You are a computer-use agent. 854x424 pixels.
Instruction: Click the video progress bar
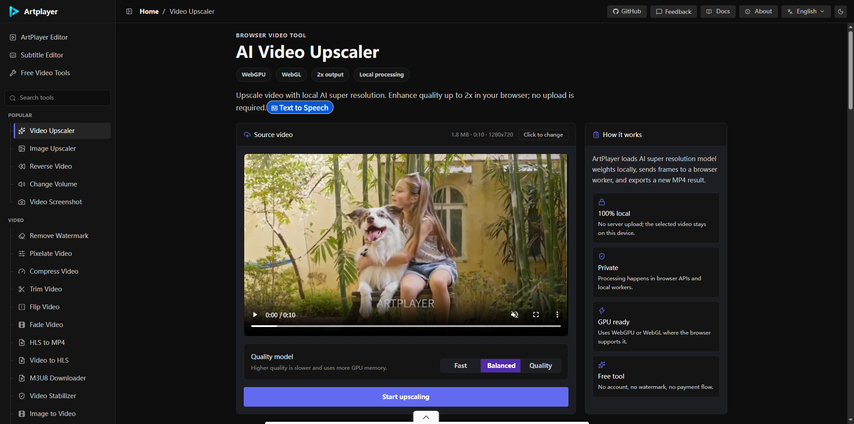406,326
